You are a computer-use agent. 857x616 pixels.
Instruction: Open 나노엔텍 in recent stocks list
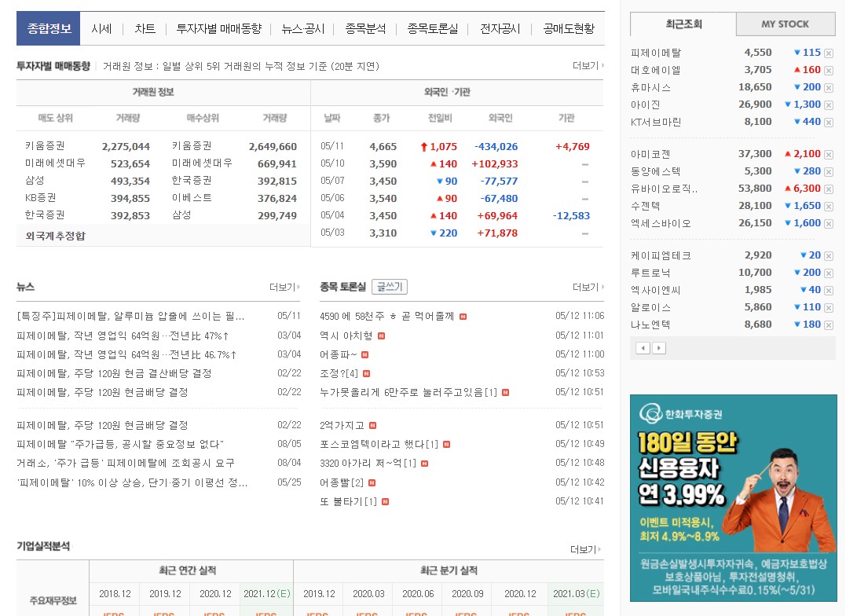pos(650,324)
